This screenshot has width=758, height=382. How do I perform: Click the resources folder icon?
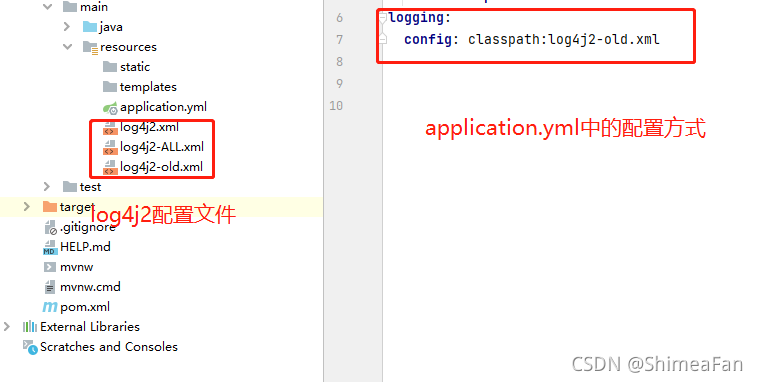[90, 47]
